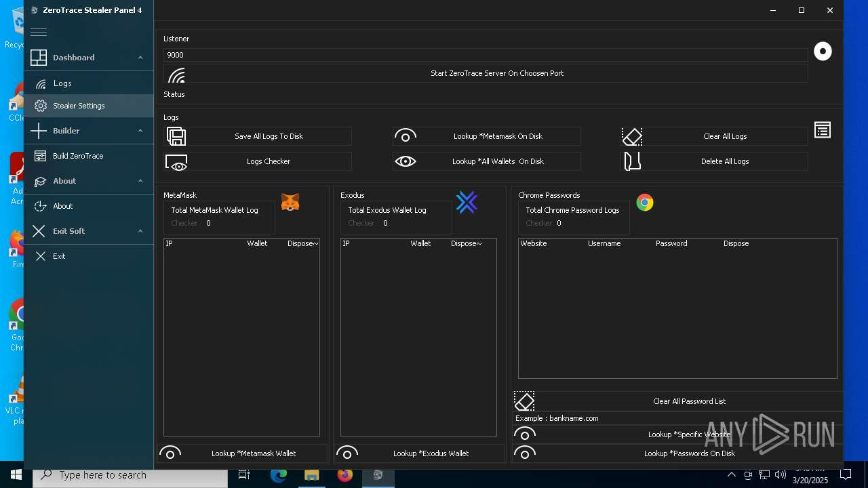868x488 pixels.
Task: Click the About graduation cap icon
Action: click(x=40, y=181)
